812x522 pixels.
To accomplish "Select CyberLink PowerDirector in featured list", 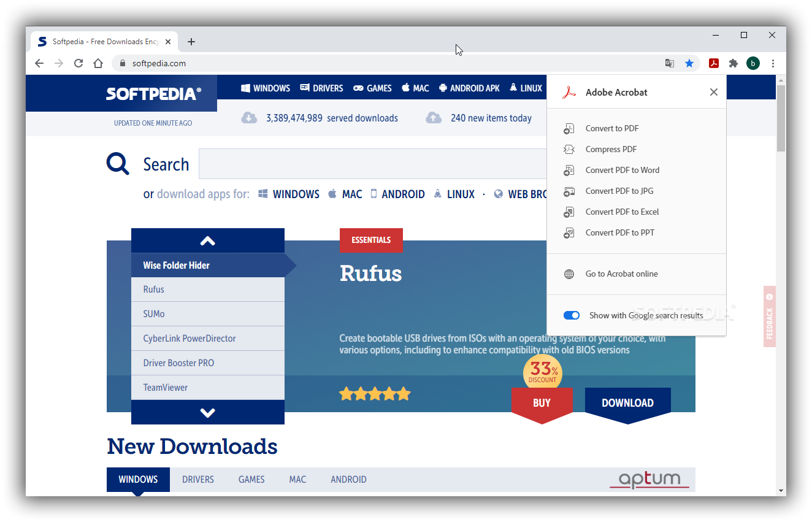I will tap(208, 339).
